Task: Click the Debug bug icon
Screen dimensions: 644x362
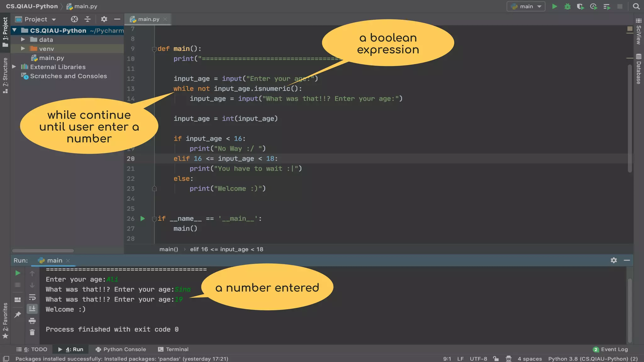Action: [x=568, y=6]
